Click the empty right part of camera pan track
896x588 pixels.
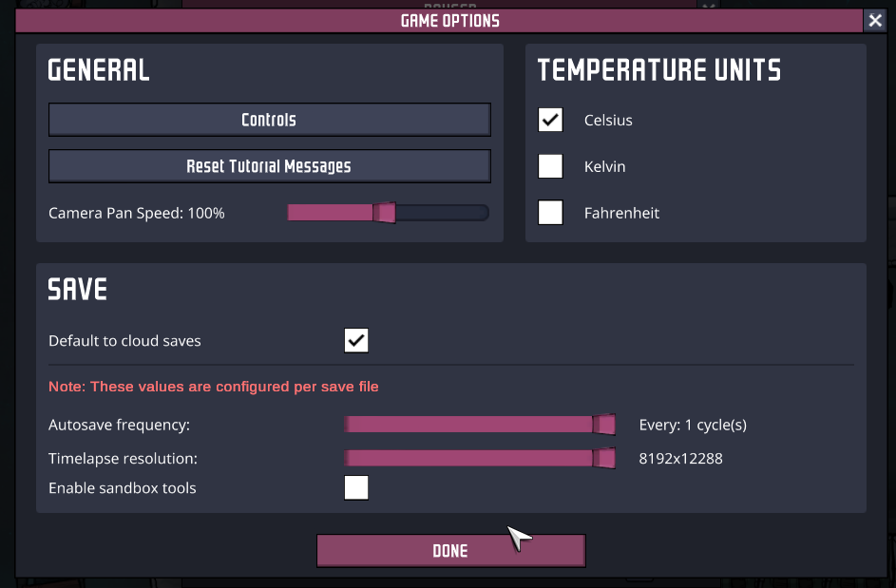442,213
